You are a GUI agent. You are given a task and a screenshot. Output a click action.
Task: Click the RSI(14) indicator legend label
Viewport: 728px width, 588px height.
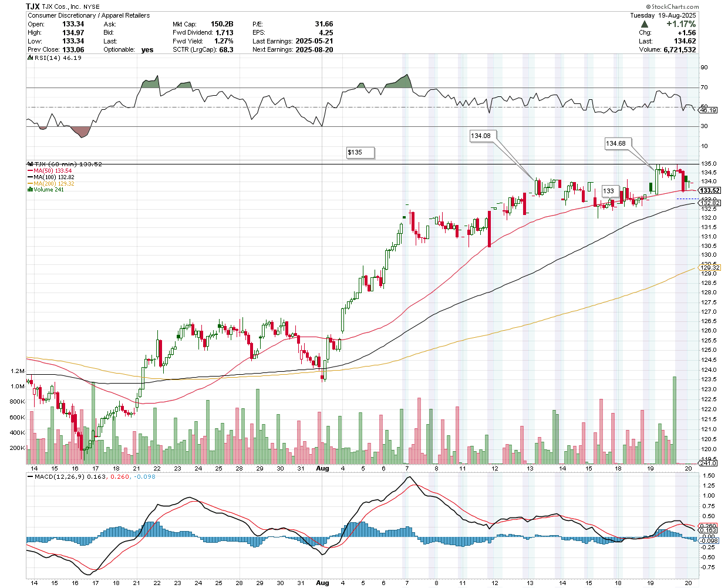click(x=58, y=58)
